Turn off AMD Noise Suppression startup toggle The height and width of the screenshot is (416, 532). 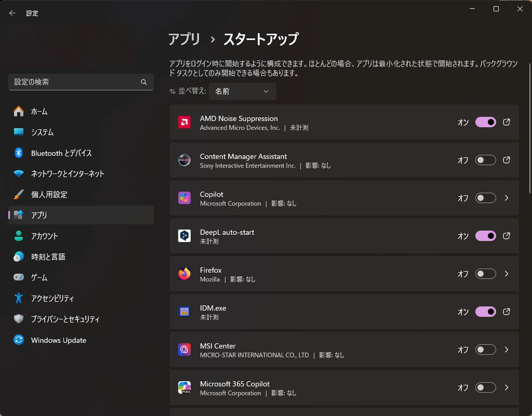click(486, 122)
